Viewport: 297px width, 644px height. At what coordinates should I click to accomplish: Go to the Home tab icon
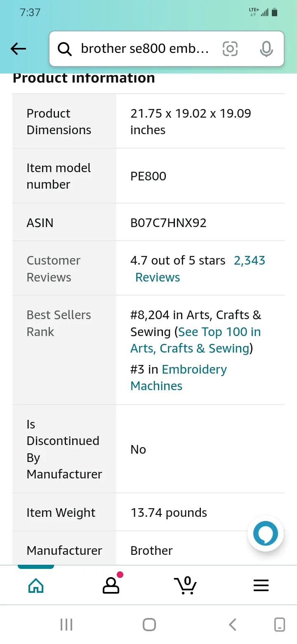(x=36, y=585)
